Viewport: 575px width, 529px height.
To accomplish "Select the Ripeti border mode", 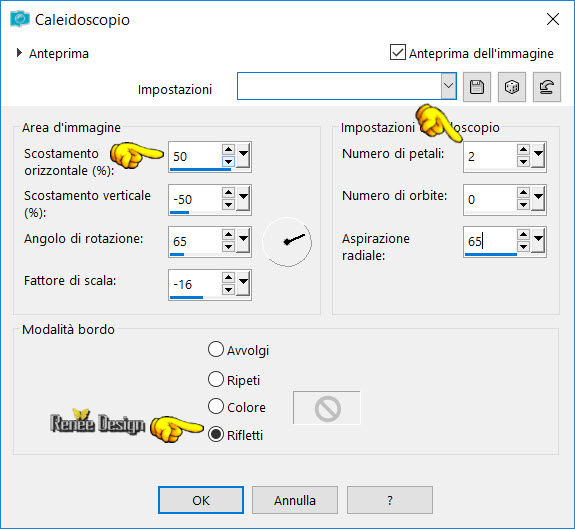I will pos(216,379).
